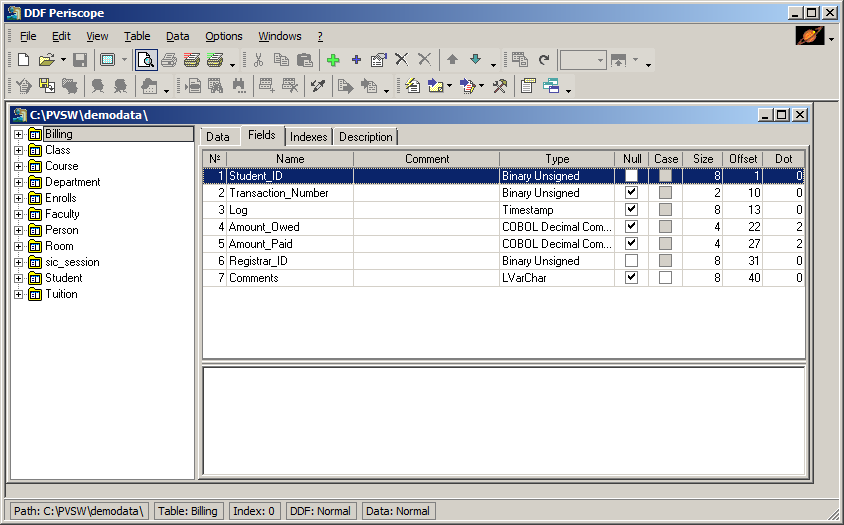This screenshot has height=525, width=844.
Task: Toggle Case checkbox for Registrar_ID
Action: point(665,261)
